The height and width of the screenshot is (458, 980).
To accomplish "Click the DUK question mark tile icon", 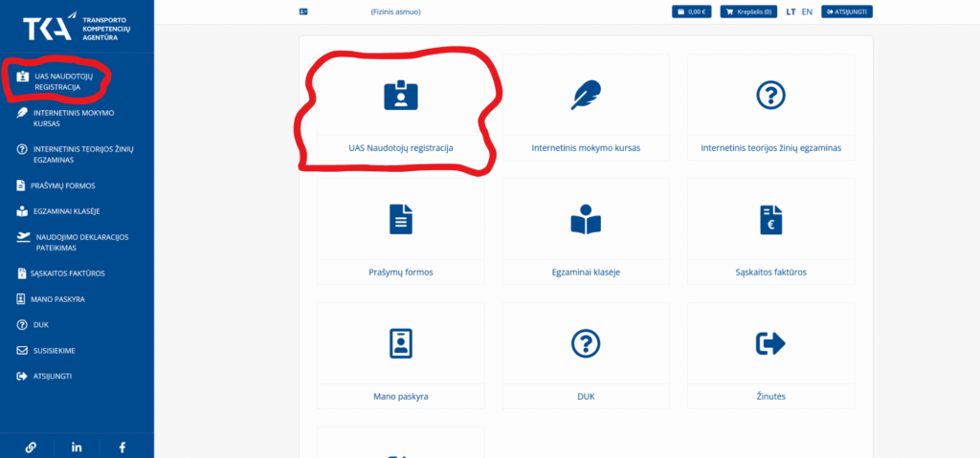I will 585,343.
